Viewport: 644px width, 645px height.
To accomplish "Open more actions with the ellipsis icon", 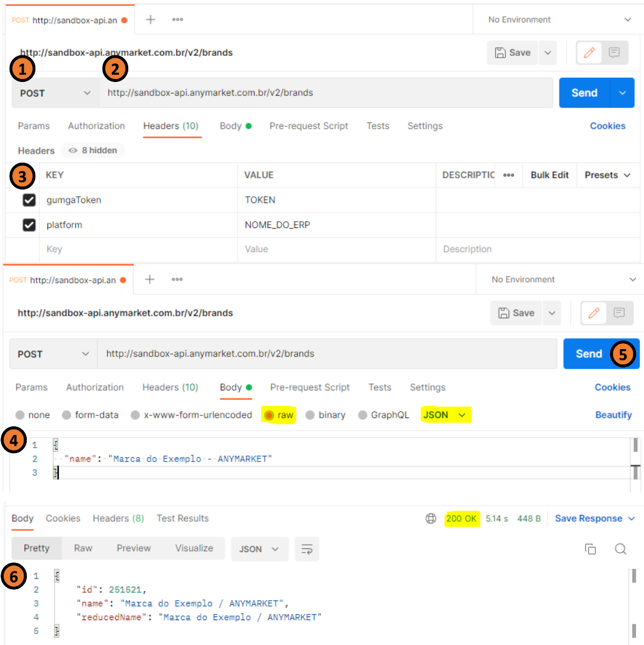I will click(x=177, y=19).
